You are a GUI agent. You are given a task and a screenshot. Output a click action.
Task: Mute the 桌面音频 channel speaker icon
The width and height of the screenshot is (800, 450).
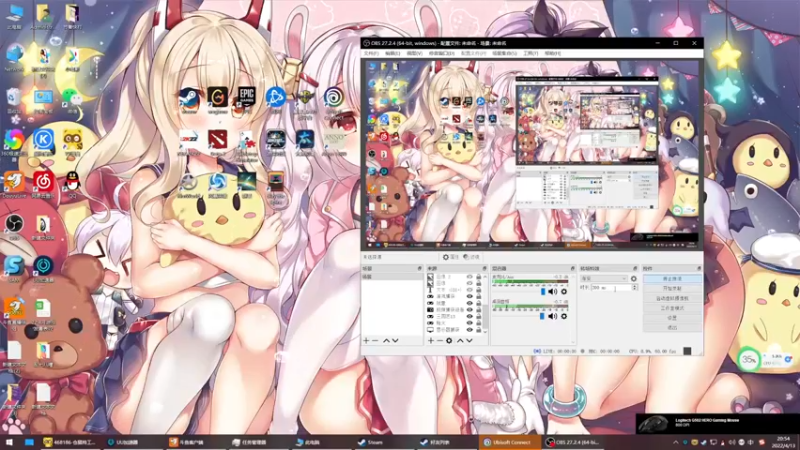(553, 316)
